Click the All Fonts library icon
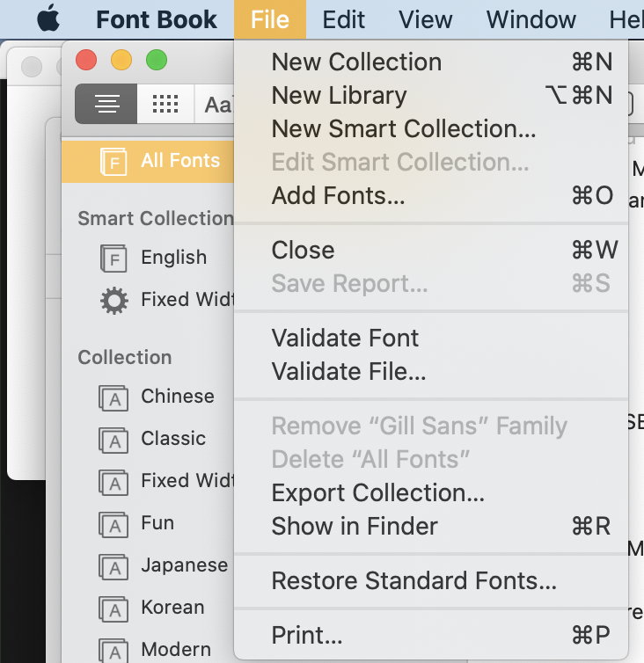644x663 pixels. (113, 162)
